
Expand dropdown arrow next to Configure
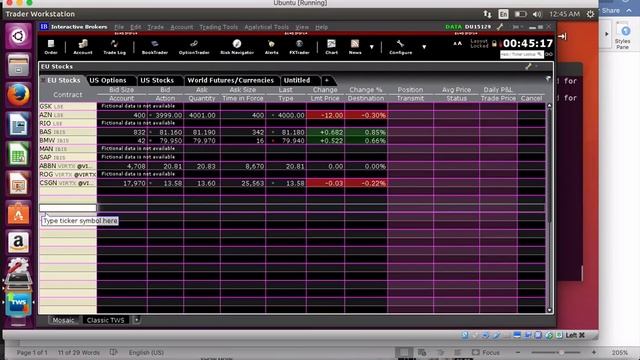424,47
